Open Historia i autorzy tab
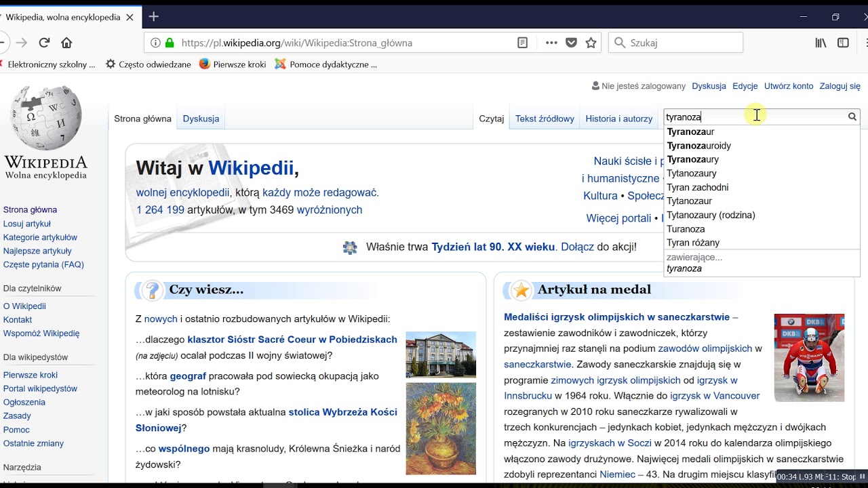 618,119
